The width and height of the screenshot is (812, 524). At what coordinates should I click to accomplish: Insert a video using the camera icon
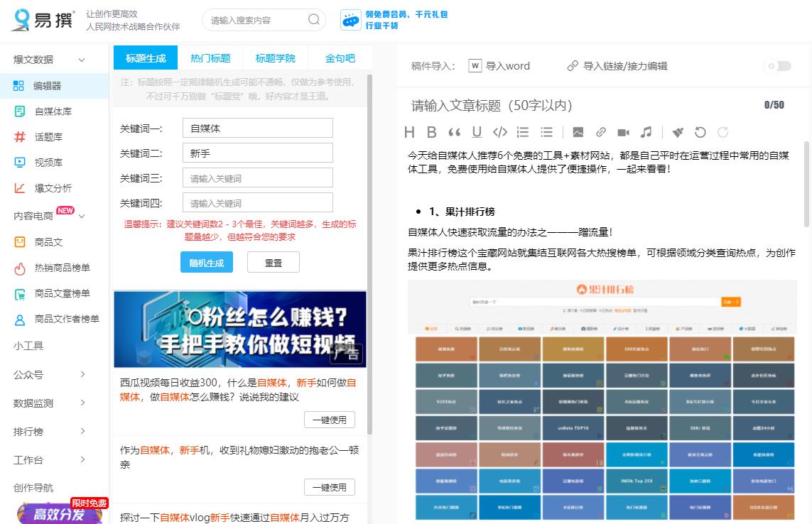coord(624,132)
